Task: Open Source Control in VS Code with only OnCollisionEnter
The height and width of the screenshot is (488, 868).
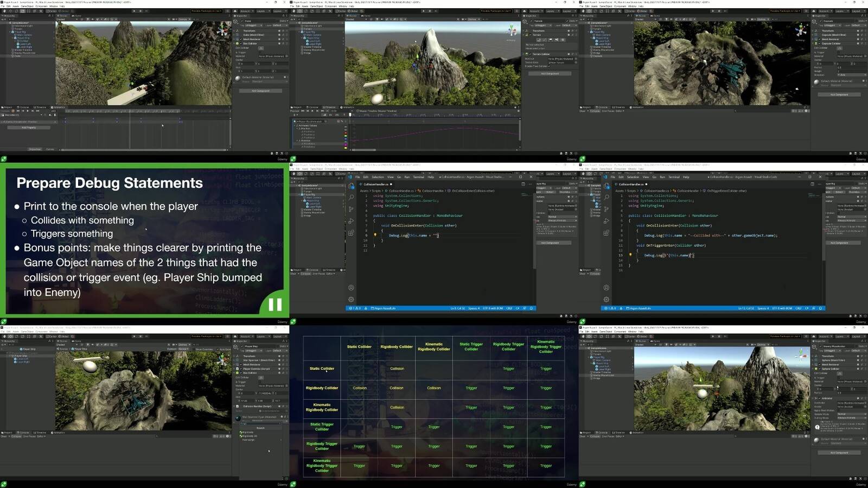Action: (351, 209)
